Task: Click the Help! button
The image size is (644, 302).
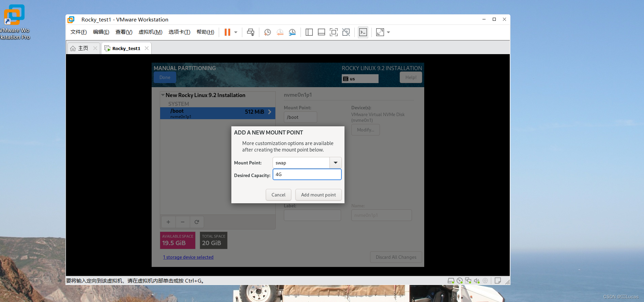Action: pyautogui.click(x=411, y=77)
